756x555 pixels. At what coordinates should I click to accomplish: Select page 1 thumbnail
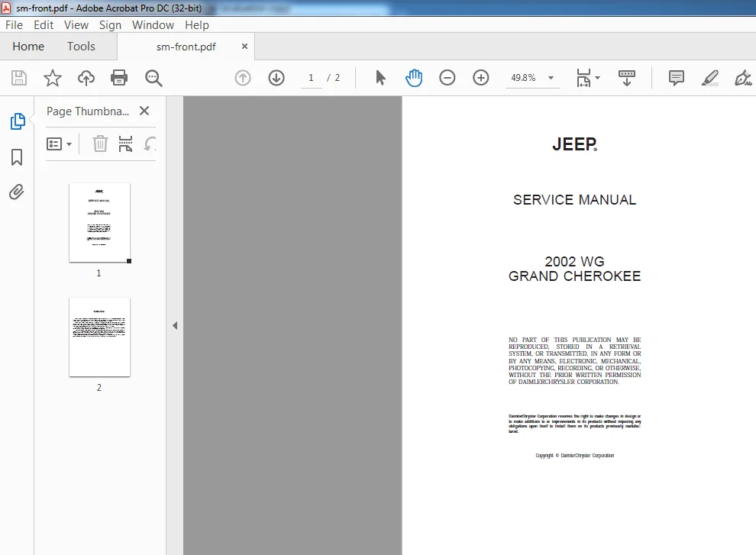[99, 223]
